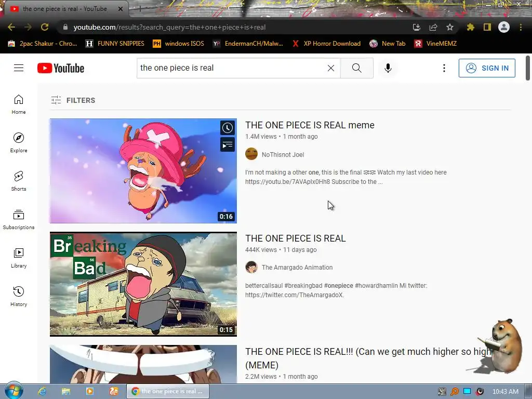Open the Chrome profile avatar
This screenshot has width=532, height=399.
[504, 27]
